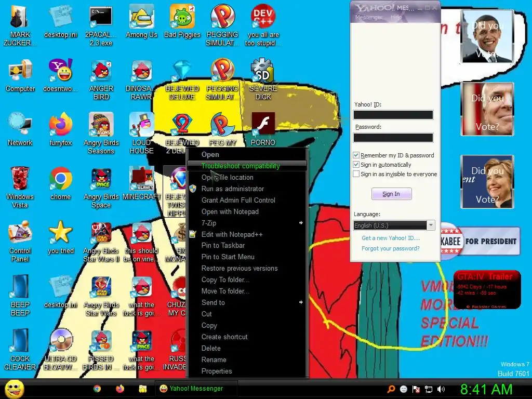Select the 'you tried' star icon

(x=61, y=237)
